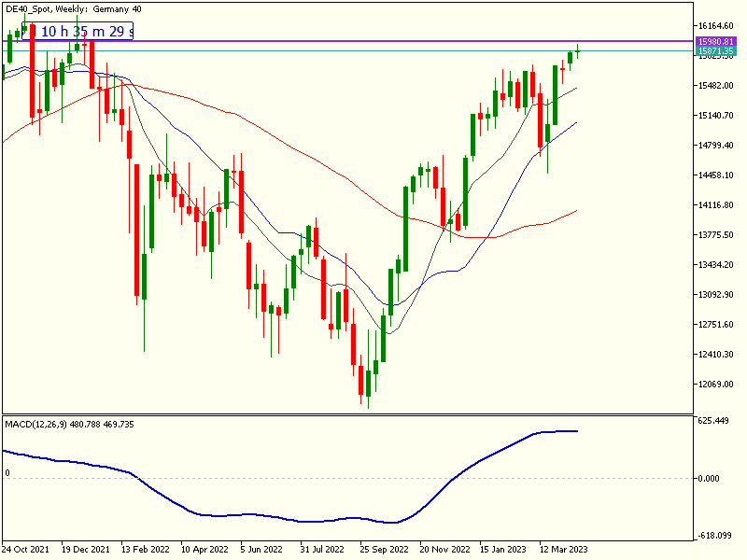Select the teal 15871.35 price tag
The image size is (747, 560).
717,51
